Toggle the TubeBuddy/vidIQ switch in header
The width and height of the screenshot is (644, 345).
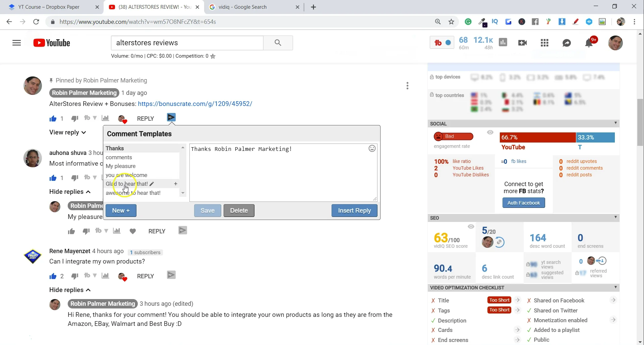(442, 43)
